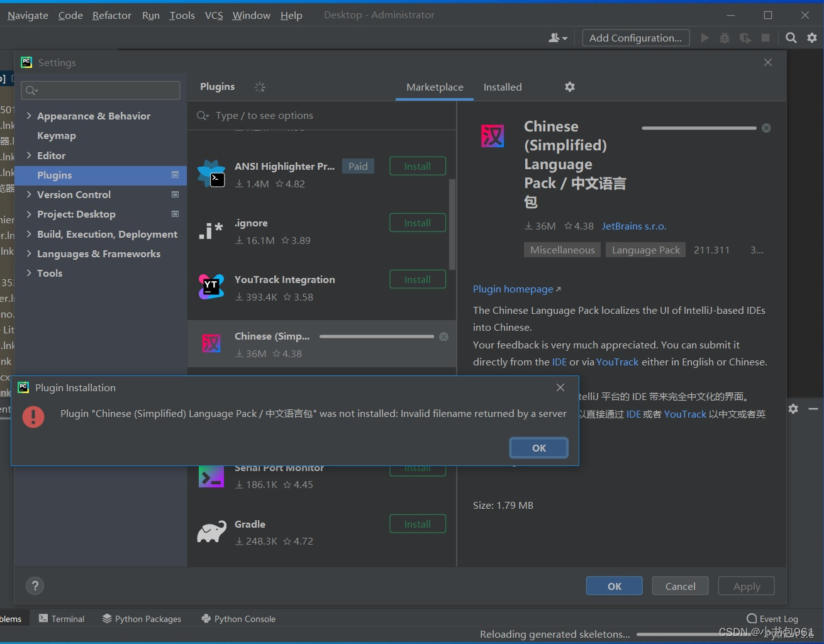
Task: Click the ANSI Highlighter plugin icon
Action: click(x=211, y=174)
